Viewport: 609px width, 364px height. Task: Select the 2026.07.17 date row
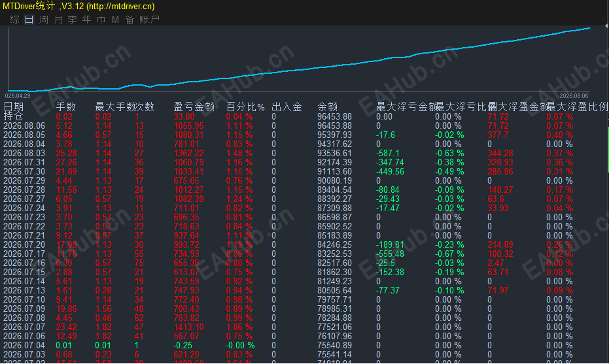(24, 254)
